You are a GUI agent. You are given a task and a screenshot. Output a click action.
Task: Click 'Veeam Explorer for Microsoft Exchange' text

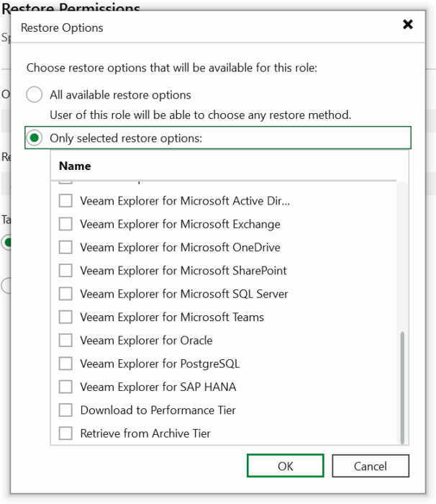(x=180, y=224)
